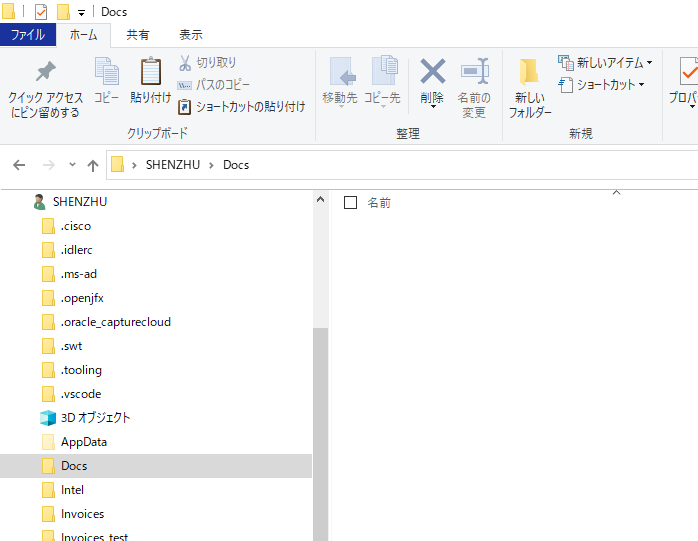Select the .ms-ad folder in tree
This screenshot has width=698, height=541.
click(69, 274)
